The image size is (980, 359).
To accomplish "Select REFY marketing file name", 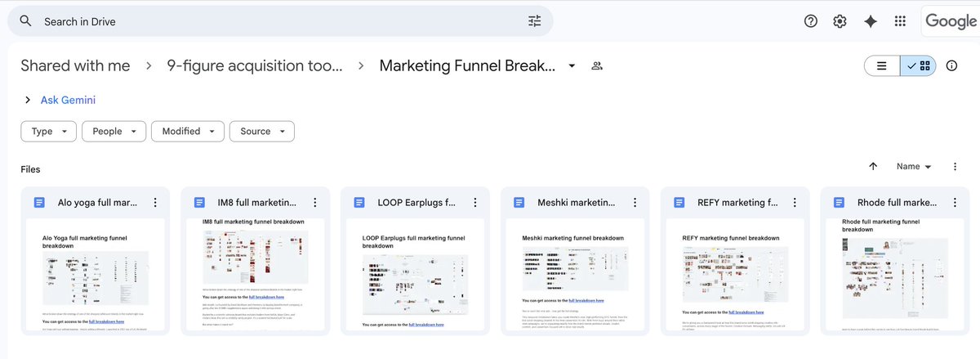I will click(x=737, y=203).
